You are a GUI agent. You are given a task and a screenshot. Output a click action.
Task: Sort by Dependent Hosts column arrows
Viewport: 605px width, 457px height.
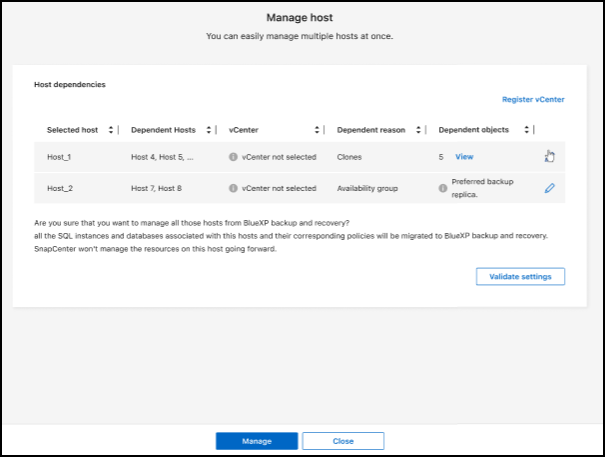[208, 130]
